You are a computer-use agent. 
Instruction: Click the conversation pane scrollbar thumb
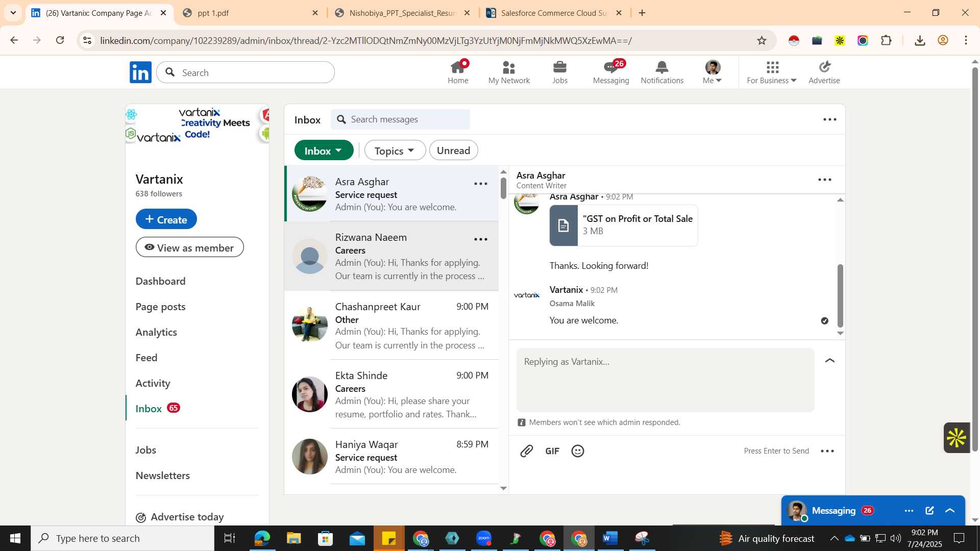click(840, 296)
